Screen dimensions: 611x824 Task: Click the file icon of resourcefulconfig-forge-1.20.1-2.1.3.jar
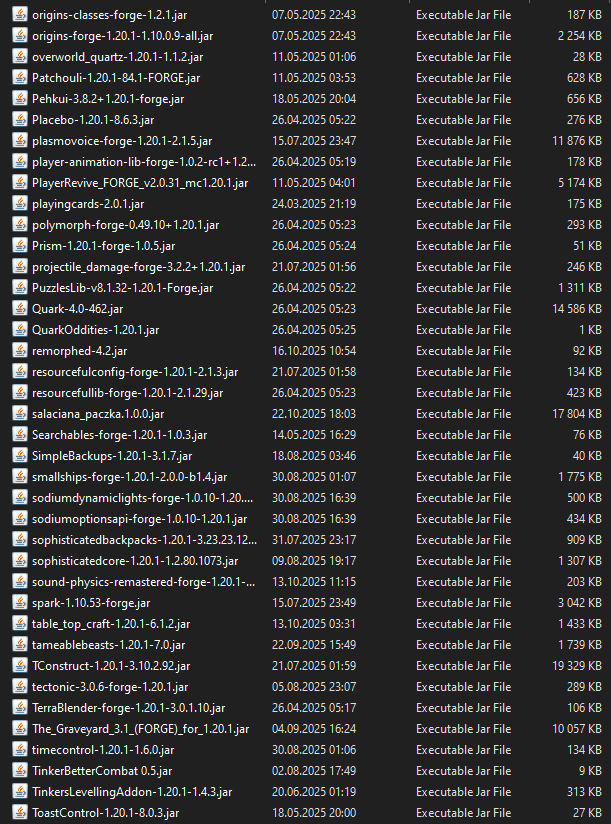coord(19,372)
